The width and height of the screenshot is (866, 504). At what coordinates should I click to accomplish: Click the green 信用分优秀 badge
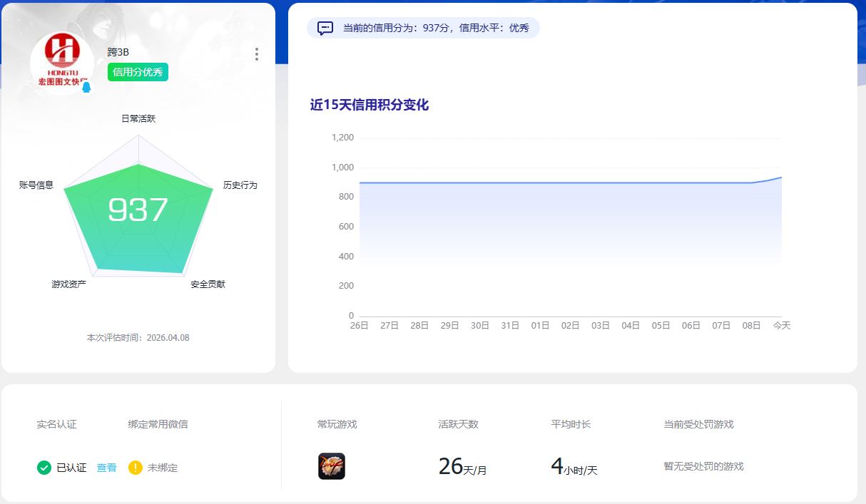point(138,72)
